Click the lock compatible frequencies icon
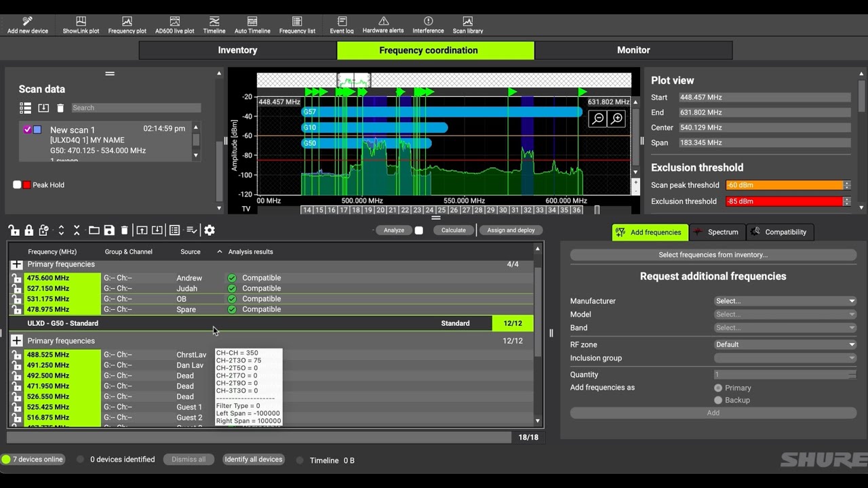This screenshot has height=488, width=868. 44,230
